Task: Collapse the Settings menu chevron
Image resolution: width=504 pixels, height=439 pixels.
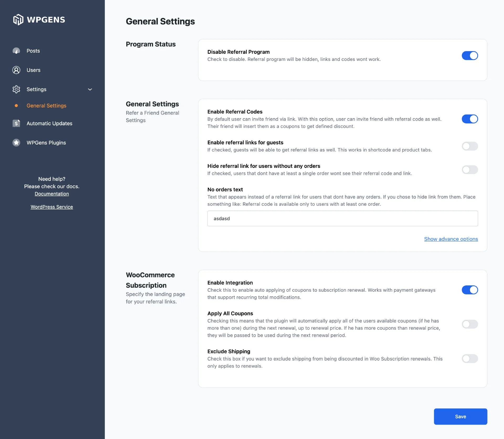Action: (x=90, y=90)
